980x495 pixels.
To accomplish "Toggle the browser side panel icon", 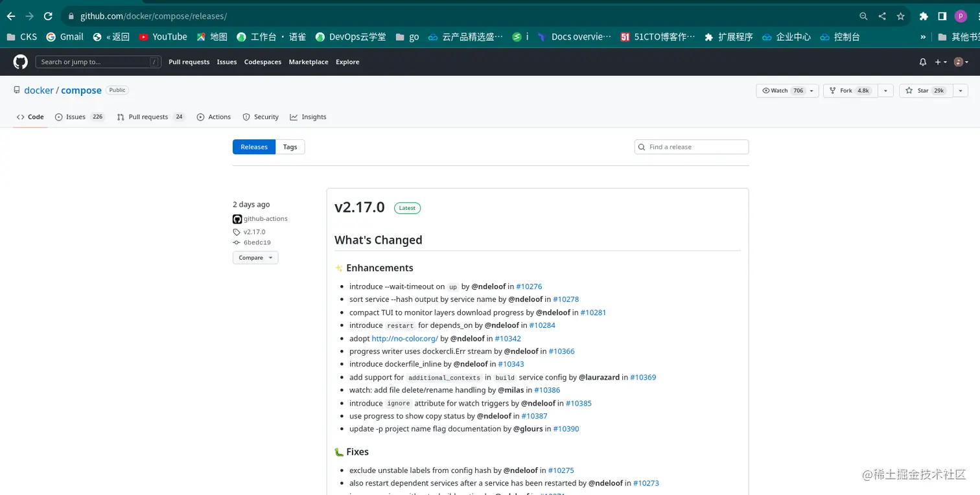I will [x=942, y=16].
